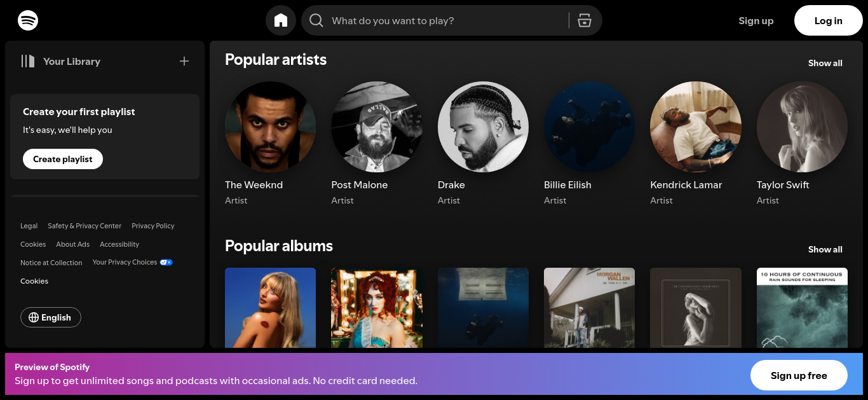Open The Weeknd artist photo
868x400 pixels.
point(271,127)
